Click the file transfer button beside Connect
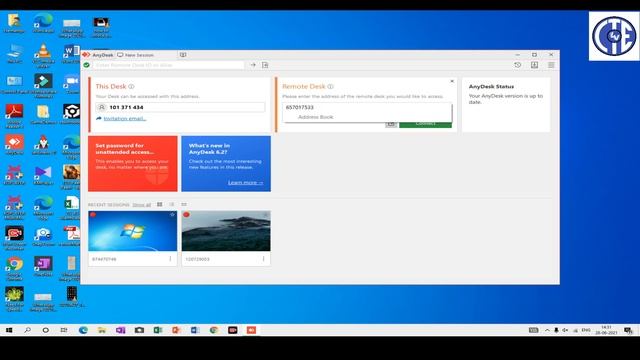The width and height of the screenshot is (640, 360). 391,124
